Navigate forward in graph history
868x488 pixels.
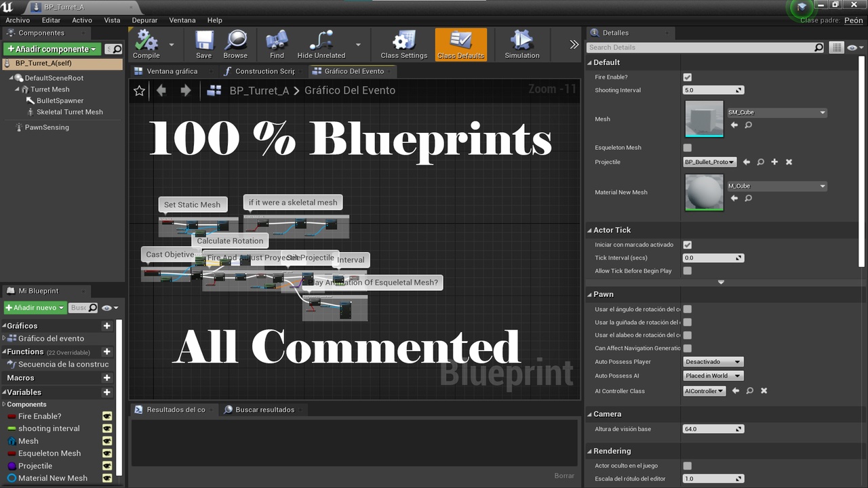185,90
